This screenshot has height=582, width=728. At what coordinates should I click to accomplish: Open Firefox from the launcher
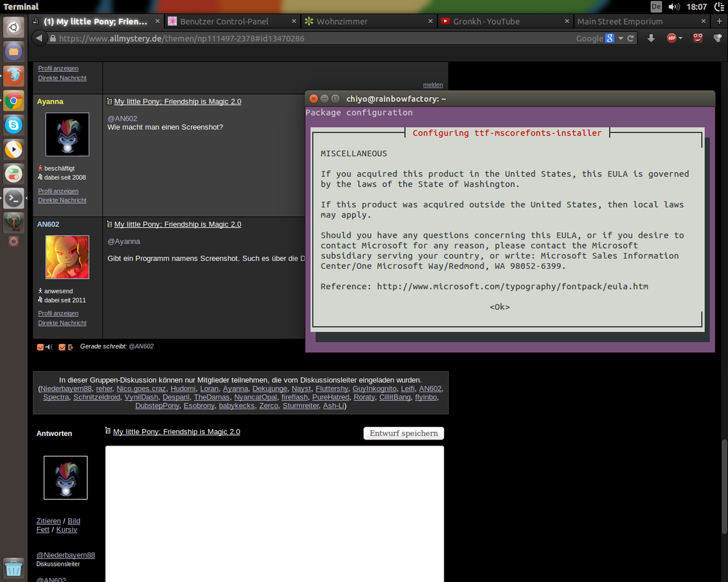[14, 76]
